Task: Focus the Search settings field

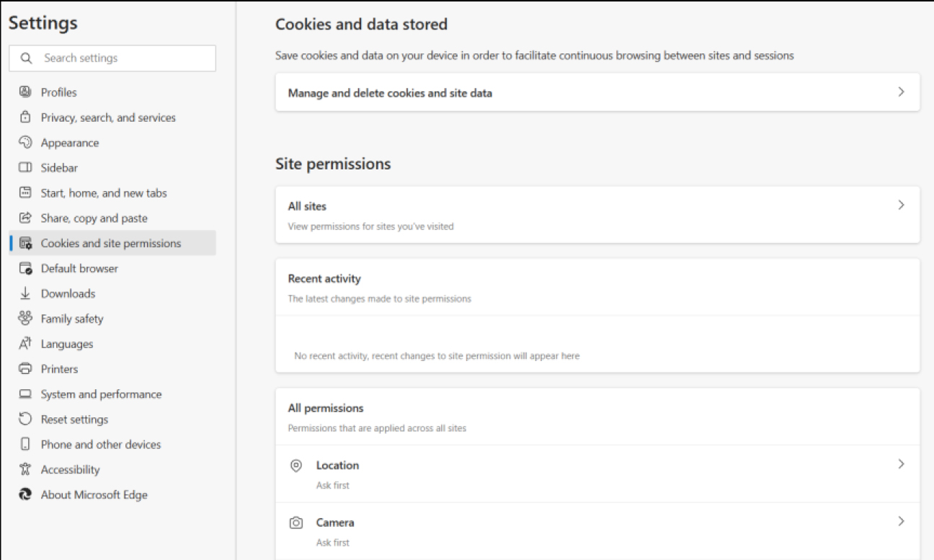Action: pyautogui.click(x=123, y=58)
